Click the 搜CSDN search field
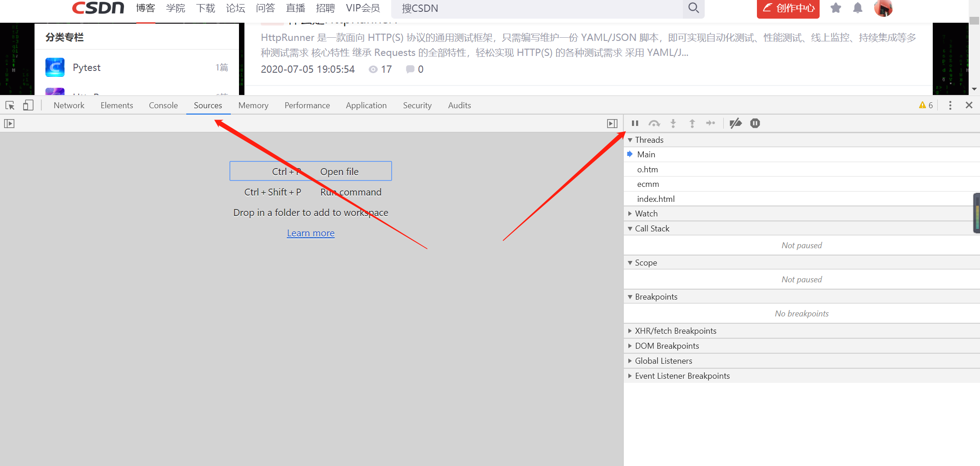This screenshot has width=980, height=466. [536, 9]
